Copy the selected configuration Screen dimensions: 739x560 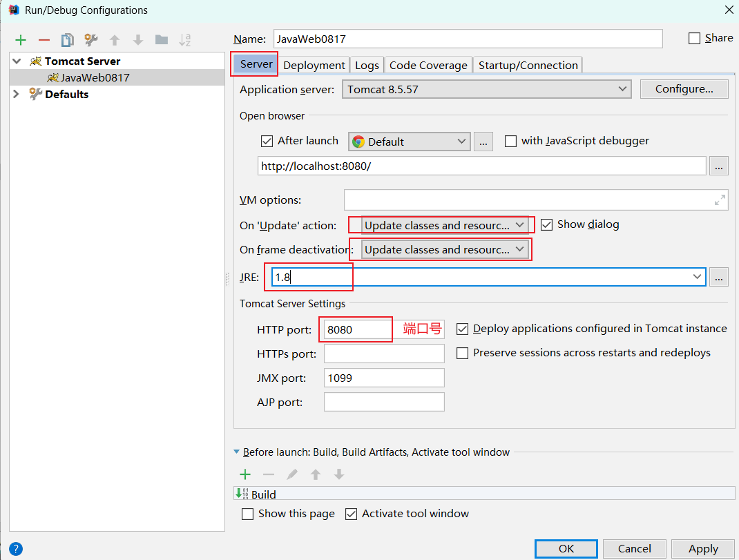tap(68, 40)
